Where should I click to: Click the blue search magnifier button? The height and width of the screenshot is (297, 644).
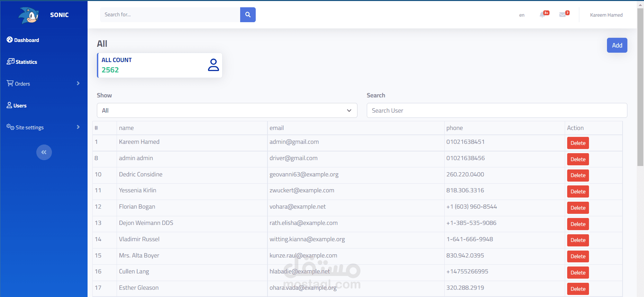pos(248,15)
